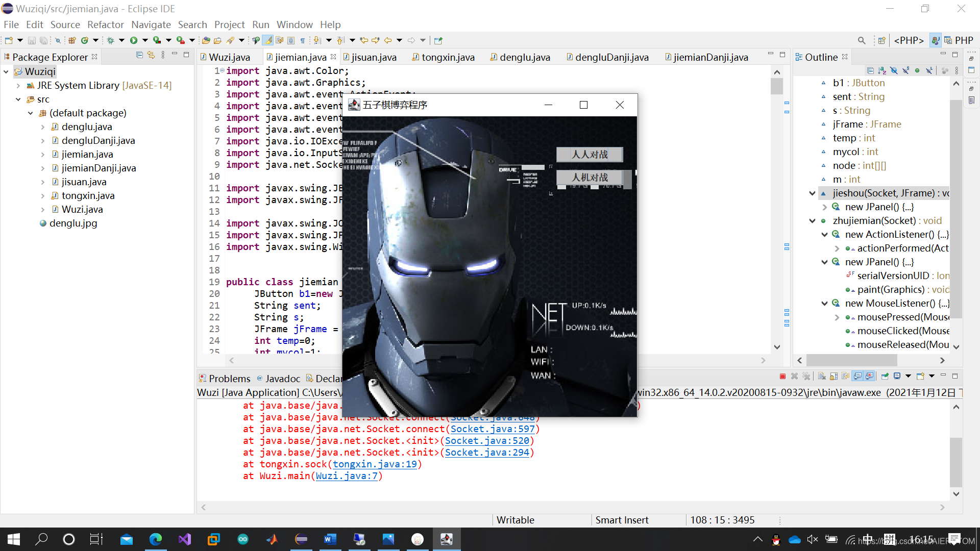This screenshot has width=980, height=551.
Task: Click the Coverage run icon in toolbar
Action: tap(157, 40)
